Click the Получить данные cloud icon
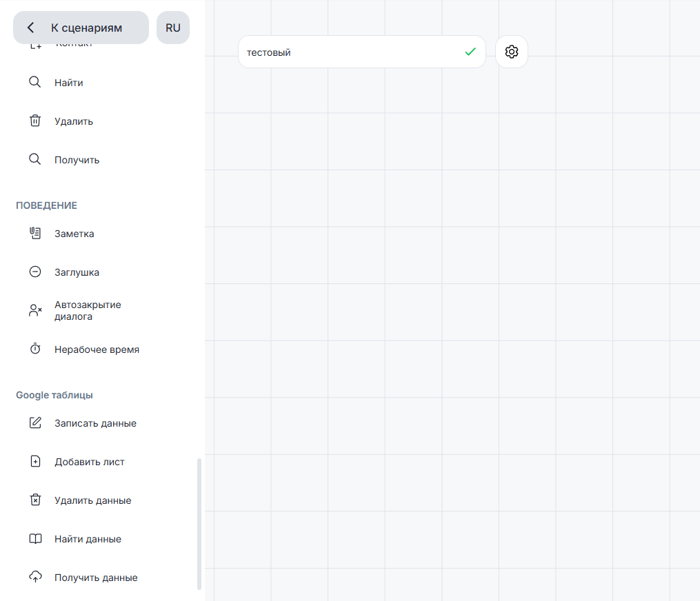700x601 pixels. pyautogui.click(x=35, y=578)
